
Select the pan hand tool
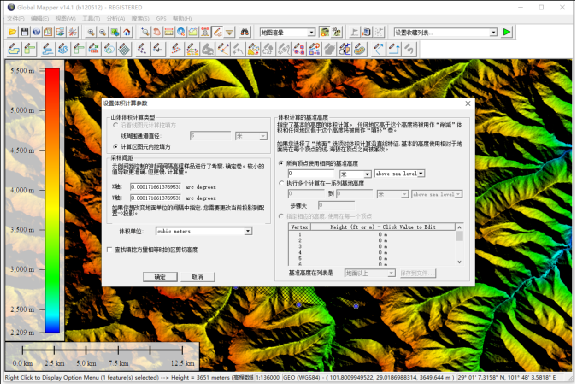click(157, 32)
